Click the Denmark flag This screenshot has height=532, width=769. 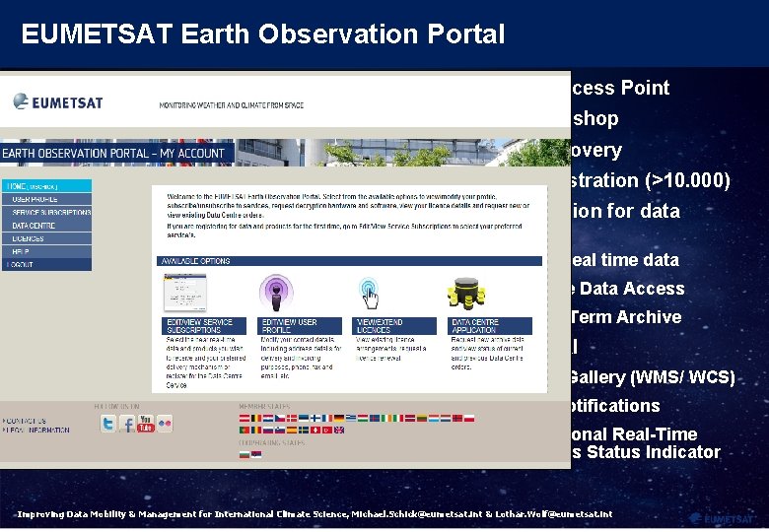(x=292, y=419)
